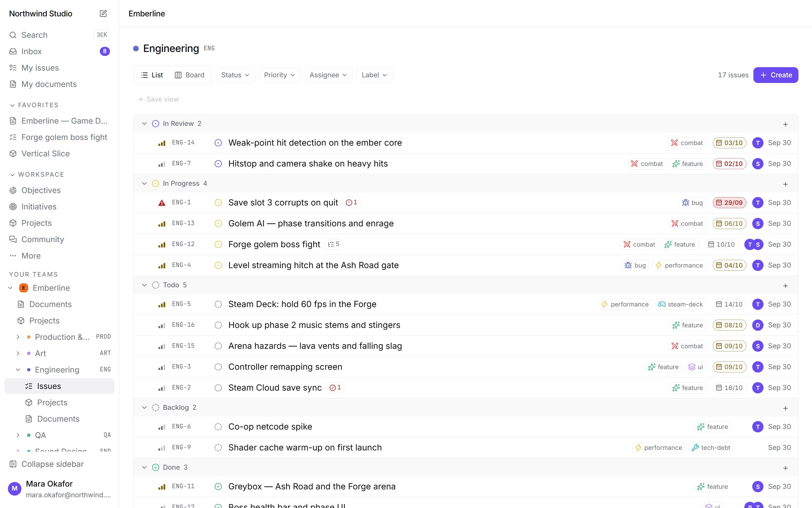812x508 pixels.
Task: Collapse the Engineering team in sidebar
Action: click(x=18, y=370)
